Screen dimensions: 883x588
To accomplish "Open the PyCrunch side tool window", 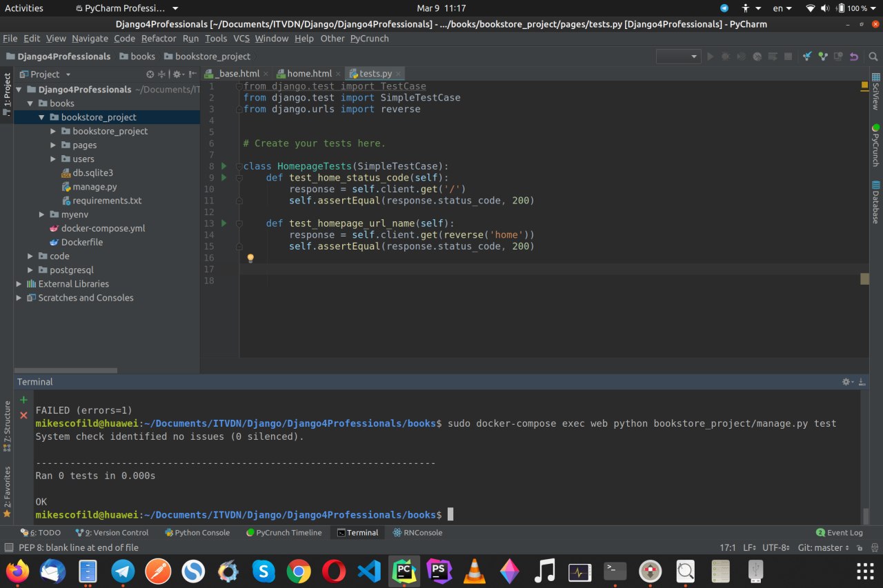I will click(x=876, y=145).
